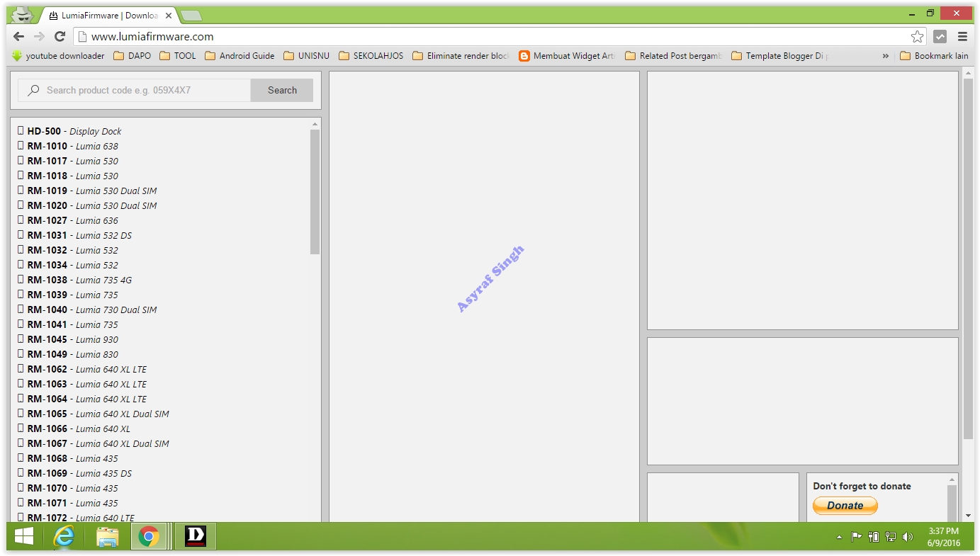Show hidden system tray icons
Image resolution: width=980 pixels, height=556 pixels.
tap(840, 537)
